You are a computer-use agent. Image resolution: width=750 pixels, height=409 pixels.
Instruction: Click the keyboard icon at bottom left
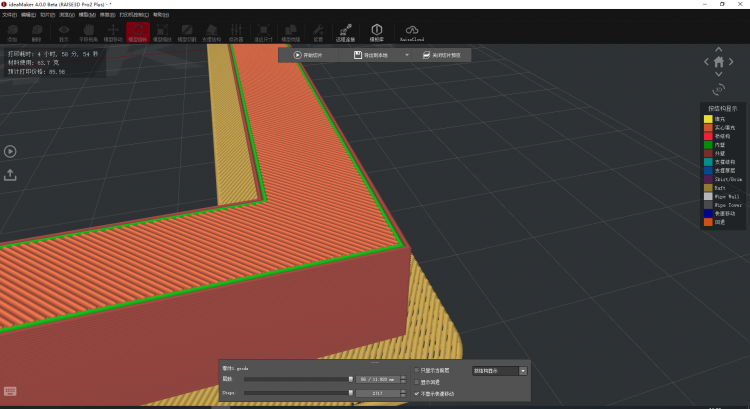(x=10, y=391)
